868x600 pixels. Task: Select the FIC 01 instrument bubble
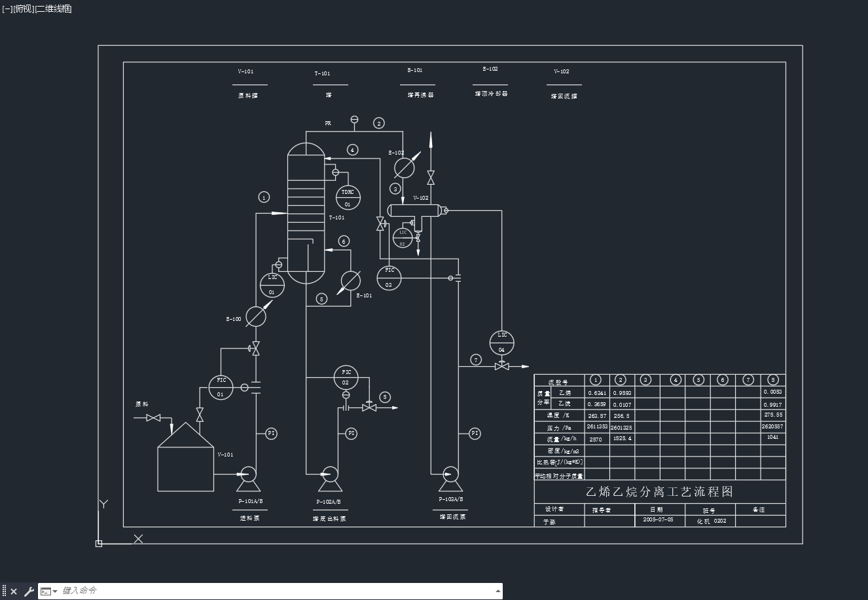coord(221,387)
